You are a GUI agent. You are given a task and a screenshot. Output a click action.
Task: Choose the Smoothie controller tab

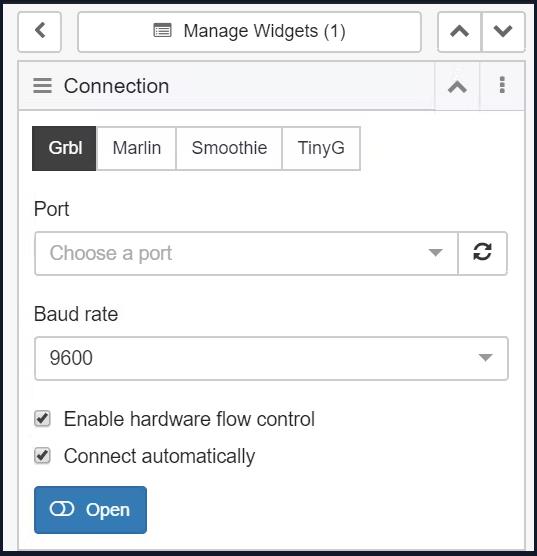tap(229, 148)
